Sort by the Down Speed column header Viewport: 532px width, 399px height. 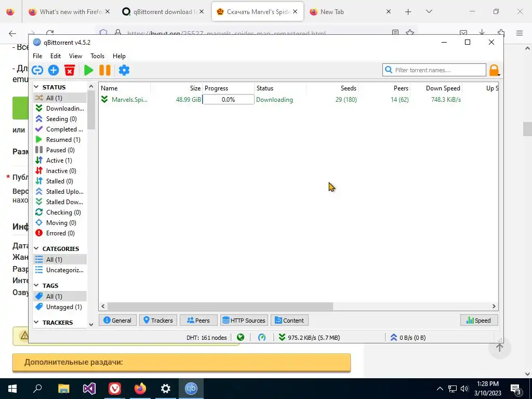(436, 88)
